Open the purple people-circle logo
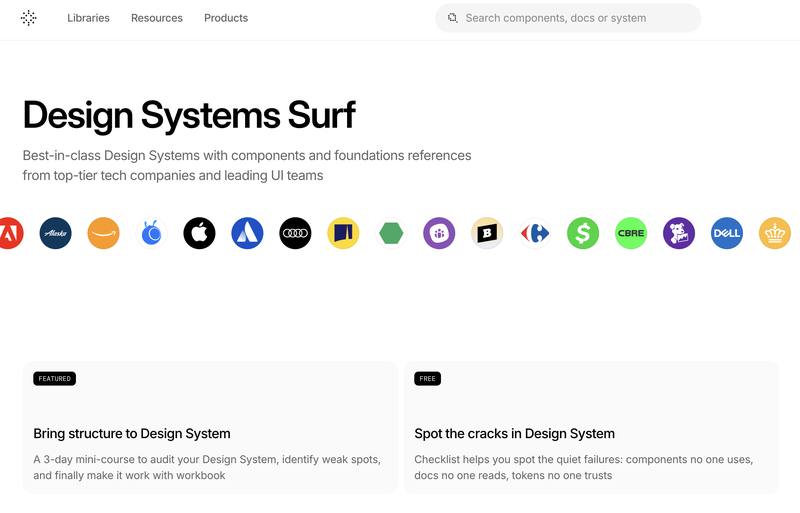This screenshot has width=800, height=513. click(x=439, y=233)
